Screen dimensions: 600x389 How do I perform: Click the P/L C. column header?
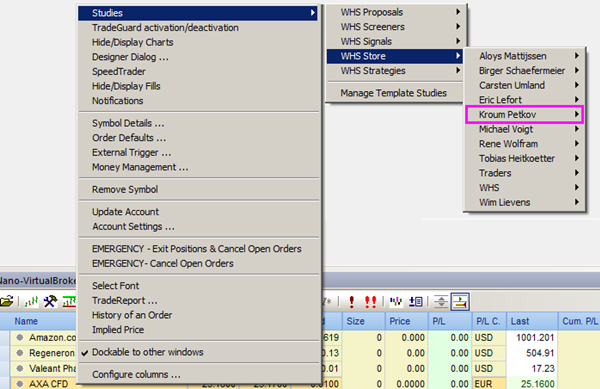pyautogui.click(x=489, y=321)
